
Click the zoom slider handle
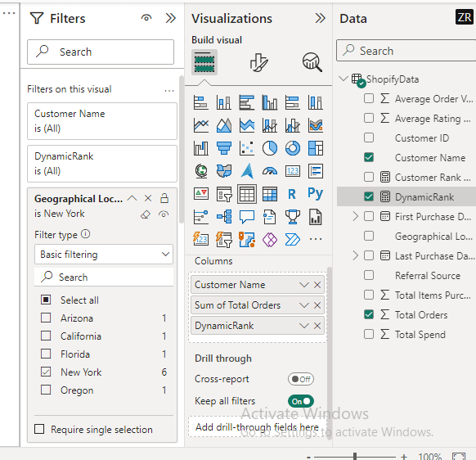click(355, 456)
